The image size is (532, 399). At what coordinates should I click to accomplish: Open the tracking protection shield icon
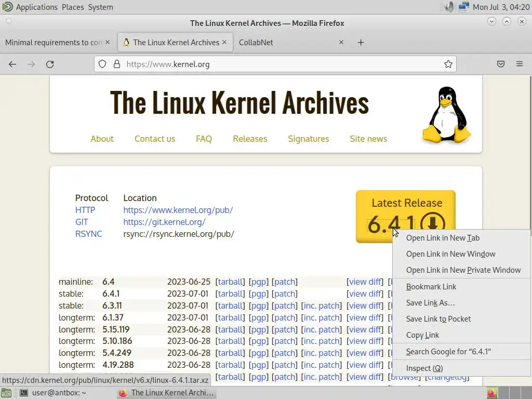pos(102,64)
